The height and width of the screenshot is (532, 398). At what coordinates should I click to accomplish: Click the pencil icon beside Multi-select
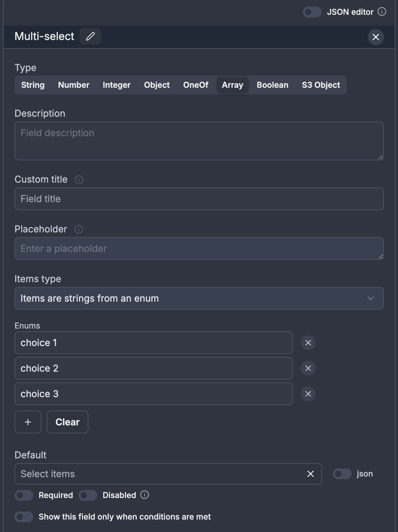point(90,36)
